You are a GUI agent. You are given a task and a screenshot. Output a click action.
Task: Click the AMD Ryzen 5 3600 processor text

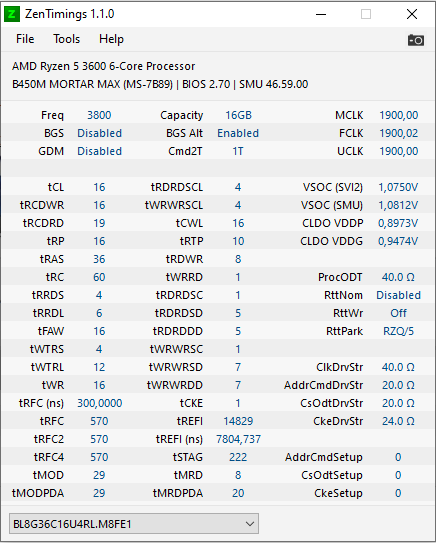click(104, 66)
